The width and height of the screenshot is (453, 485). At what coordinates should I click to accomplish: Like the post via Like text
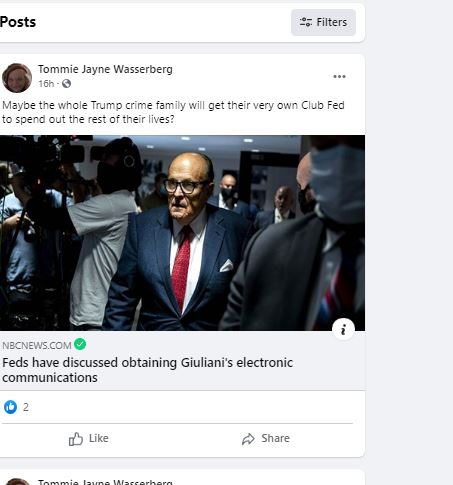(98, 438)
